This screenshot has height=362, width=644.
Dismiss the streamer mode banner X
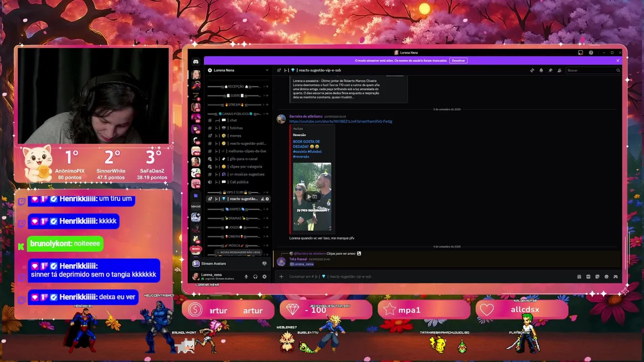point(618,60)
